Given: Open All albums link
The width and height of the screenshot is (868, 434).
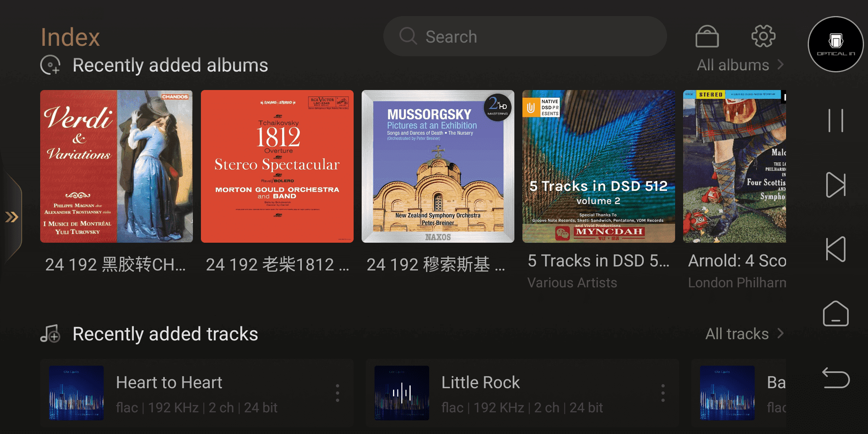Looking at the screenshot, I should (x=733, y=65).
